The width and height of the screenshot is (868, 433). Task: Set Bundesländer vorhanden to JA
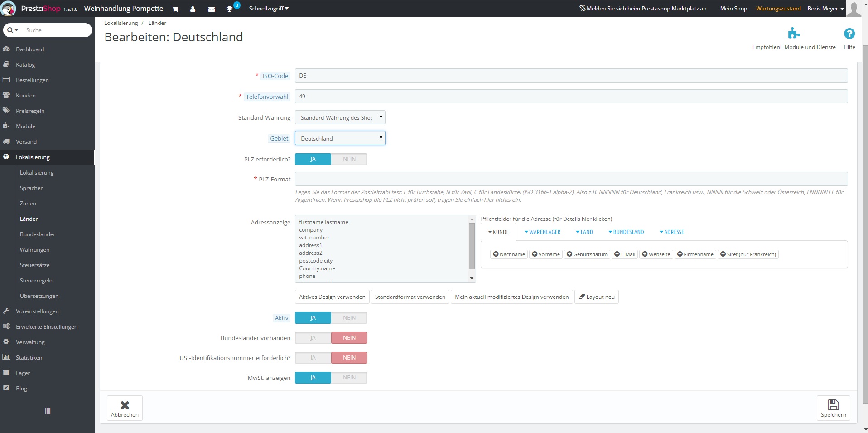(x=313, y=338)
